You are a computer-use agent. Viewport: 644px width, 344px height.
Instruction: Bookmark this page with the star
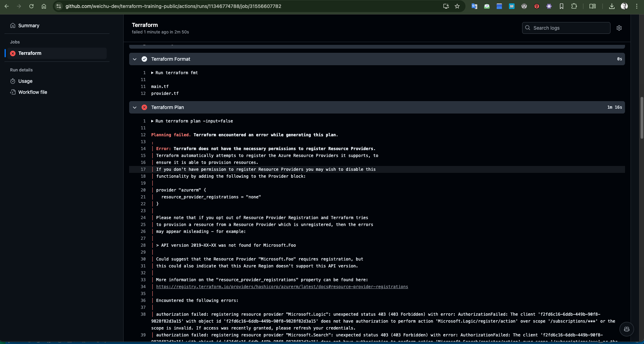click(x=457, y=6)
